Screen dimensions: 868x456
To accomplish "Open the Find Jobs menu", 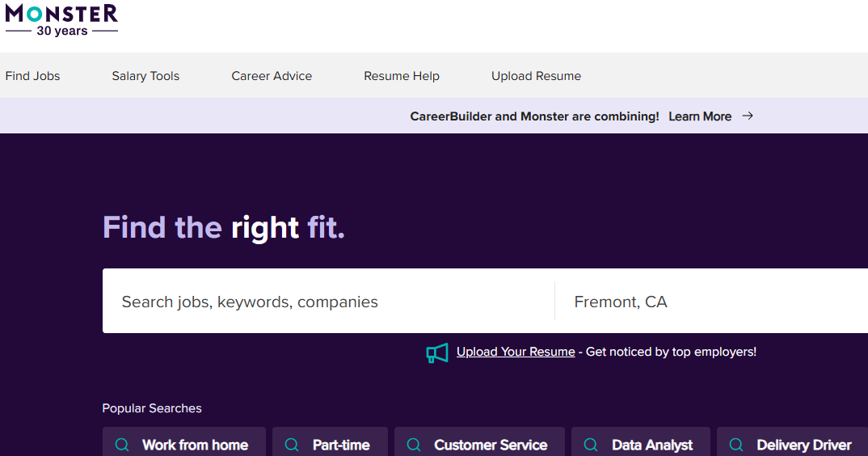I will coord(33,76).
